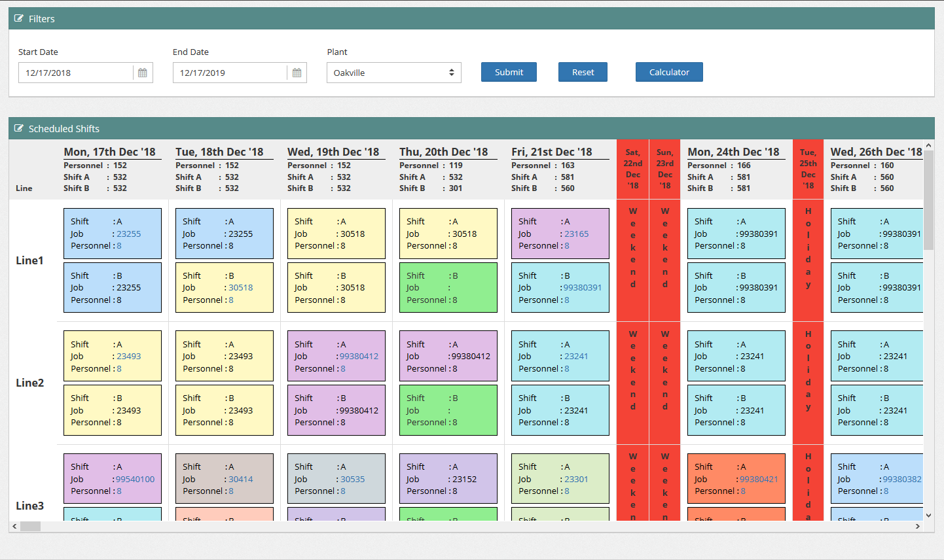Focus the Start Date input field
The height and width of the screenshot is (560, 944).
(x=76, y=73)
